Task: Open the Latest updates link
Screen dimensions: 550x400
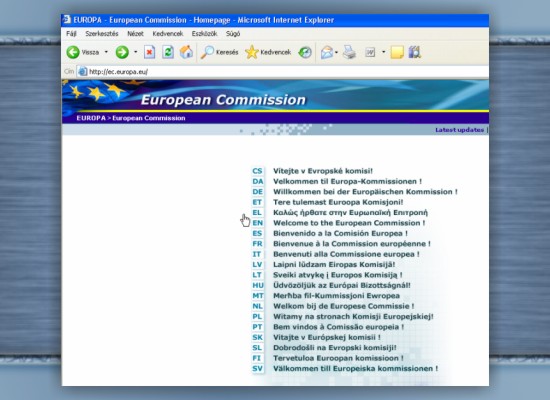Action: (460, 130)
